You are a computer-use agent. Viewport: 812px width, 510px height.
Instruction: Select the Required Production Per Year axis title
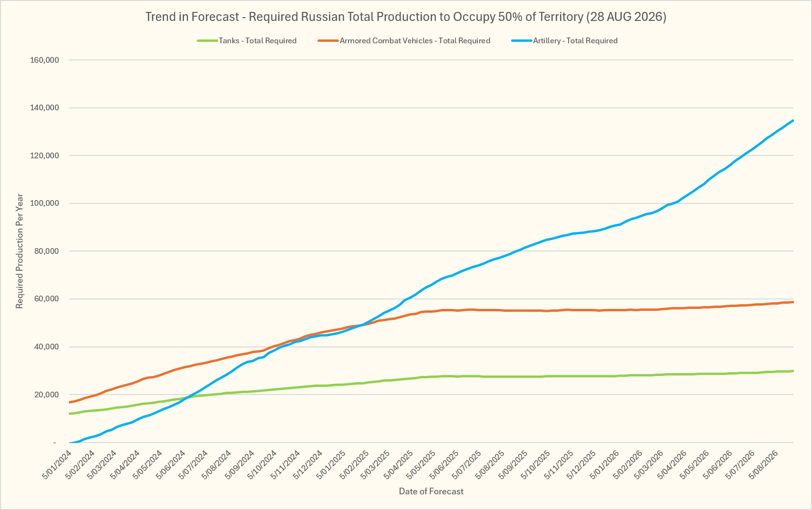tap(19, 251)
